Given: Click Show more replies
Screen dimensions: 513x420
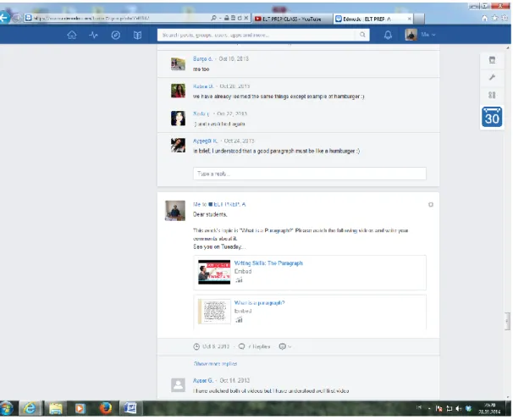Looking at the screenshot, I should point(215,364).
